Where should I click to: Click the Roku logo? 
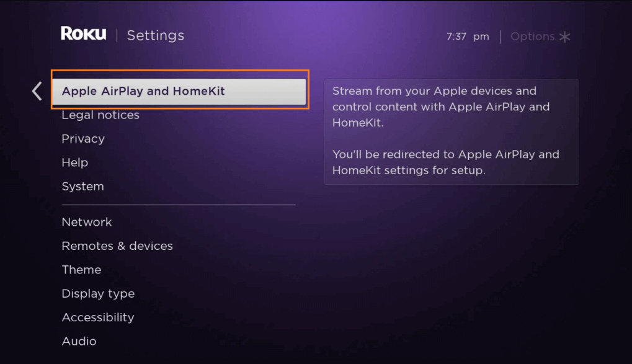tap(84, 34)
